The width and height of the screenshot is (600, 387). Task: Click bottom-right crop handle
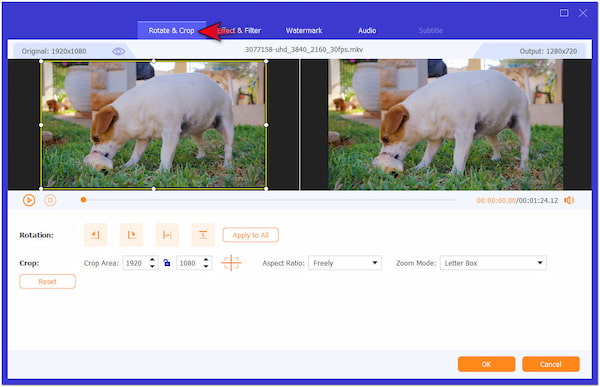point(266,188)
